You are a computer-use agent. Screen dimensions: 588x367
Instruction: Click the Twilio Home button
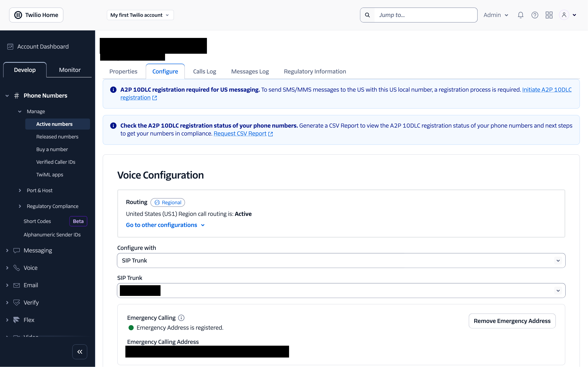(x=36, y=15)
